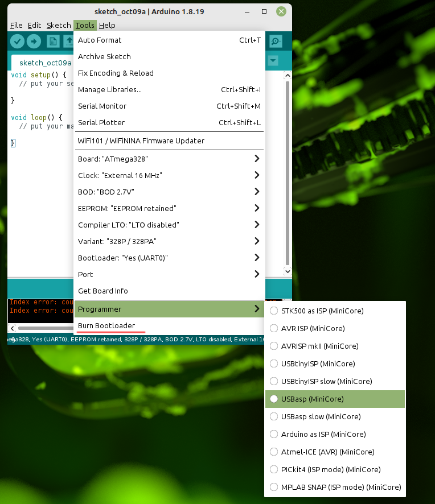Viewport: 435px width, 504px height.
Task: Minimize the Arduino window
Action: [247, 12]
